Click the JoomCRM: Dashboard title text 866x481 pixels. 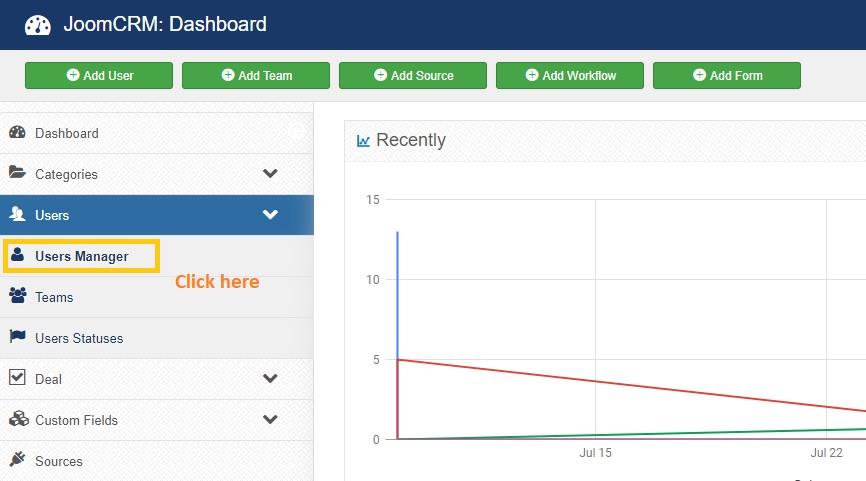tap(165, 24)
